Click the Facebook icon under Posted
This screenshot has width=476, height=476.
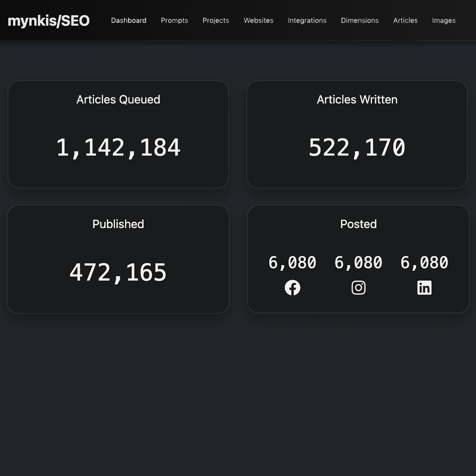pyautogui.click(x=292, y=288)
